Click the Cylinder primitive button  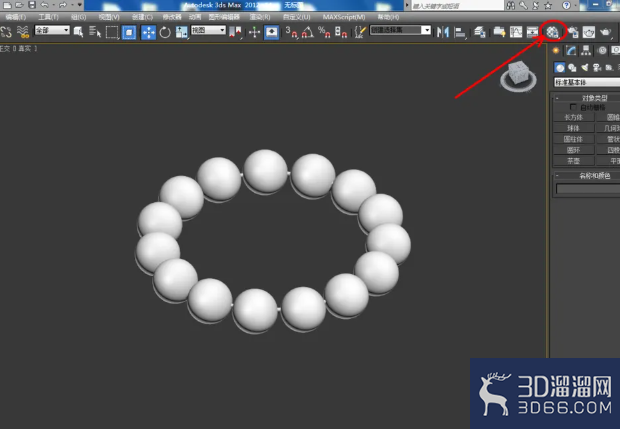point(573,139)
